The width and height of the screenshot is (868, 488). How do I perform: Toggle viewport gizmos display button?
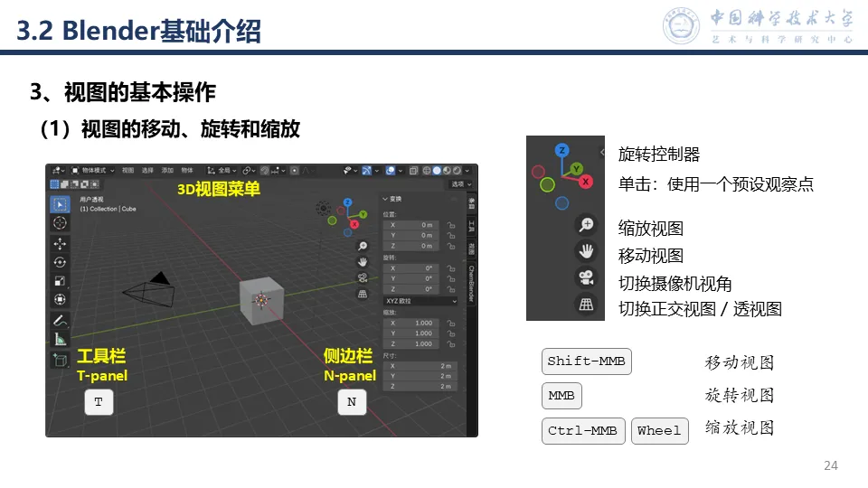(366, 171)
